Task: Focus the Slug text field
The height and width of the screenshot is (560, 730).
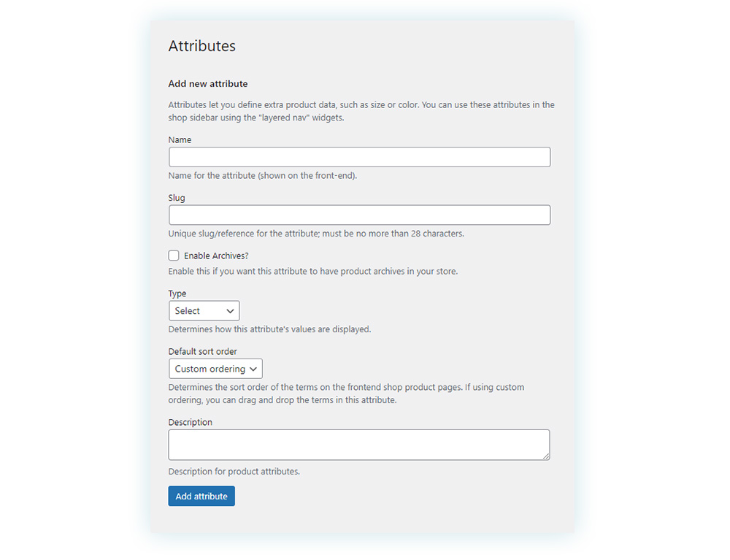Action: [x=359, y=215]
